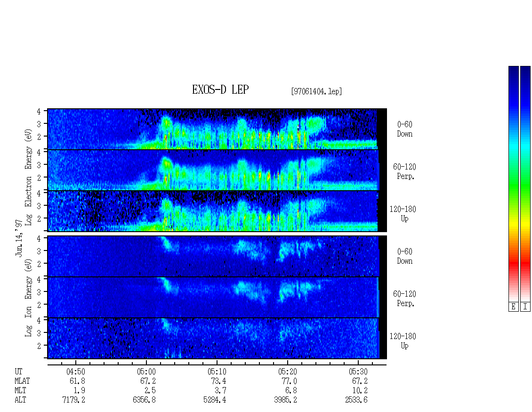532x412 pixels.
Task: Click the MLAT value "61.8"
Action: pyautogui.click(x=77, y=381)
